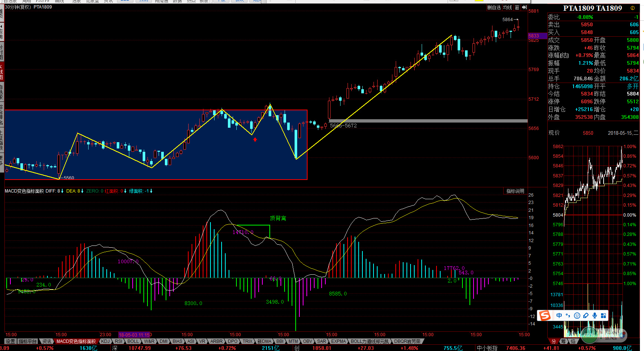Image resolution: width=644 pixels, height=351 pixels.
Task: Select the 筹 chip distribution tab
Action: tap(563, 341)
